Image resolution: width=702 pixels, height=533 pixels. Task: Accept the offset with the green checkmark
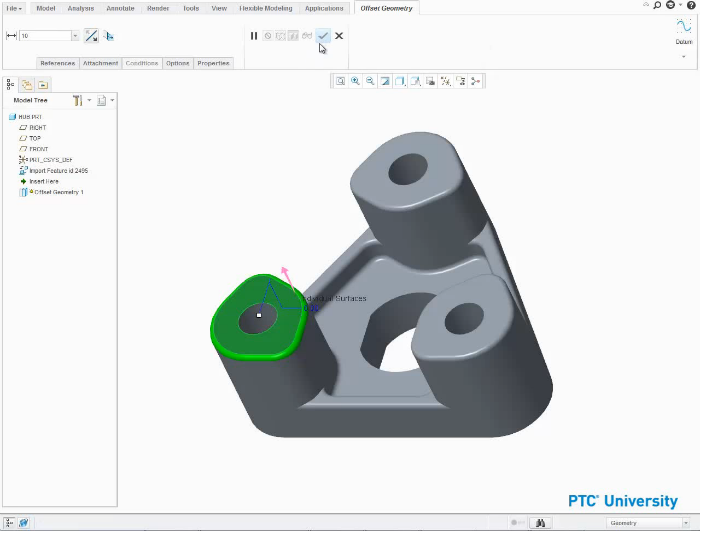tap(323, 36)
